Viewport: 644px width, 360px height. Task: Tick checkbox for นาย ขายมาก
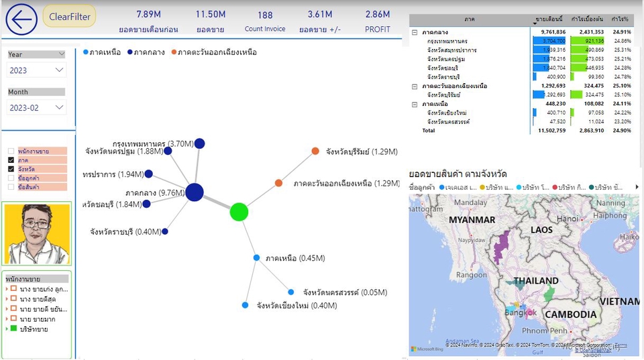pyautogui.click(x=13, y=318)
